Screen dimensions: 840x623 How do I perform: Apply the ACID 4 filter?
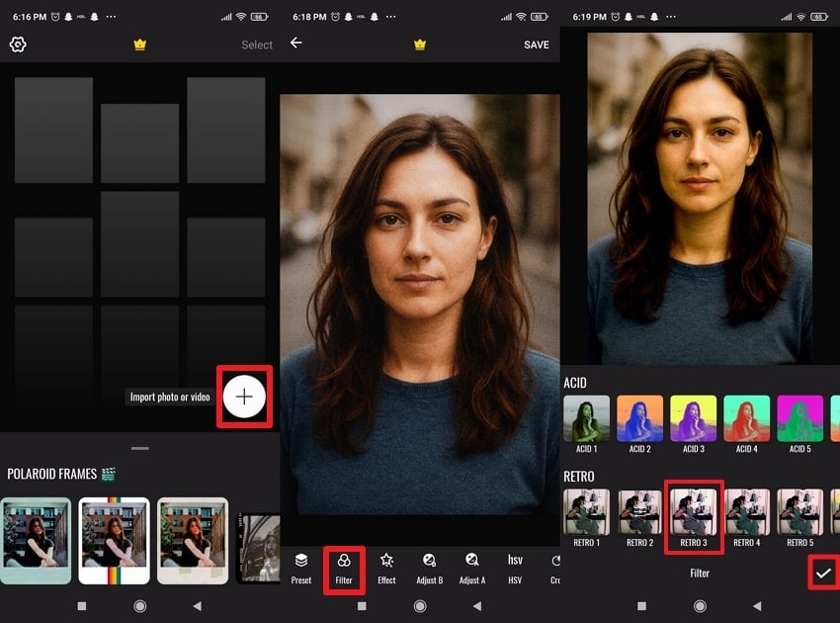coord(747,424)
